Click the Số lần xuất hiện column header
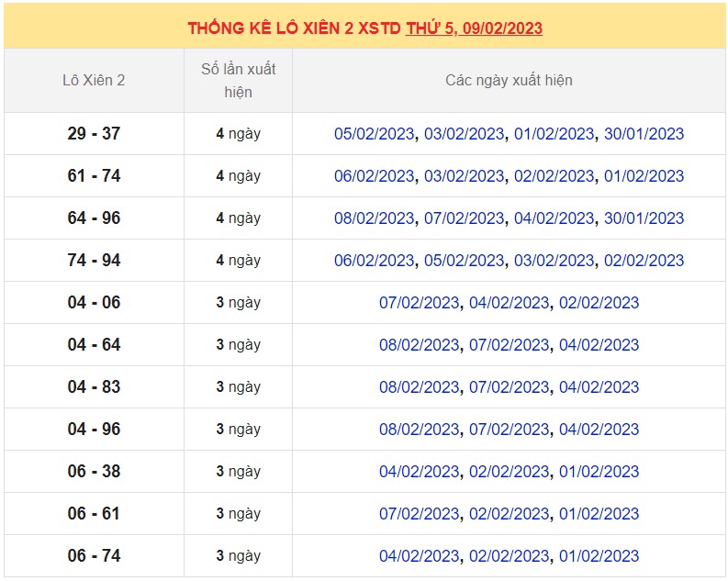Screen dimensions: 728x581 point(238,81)
